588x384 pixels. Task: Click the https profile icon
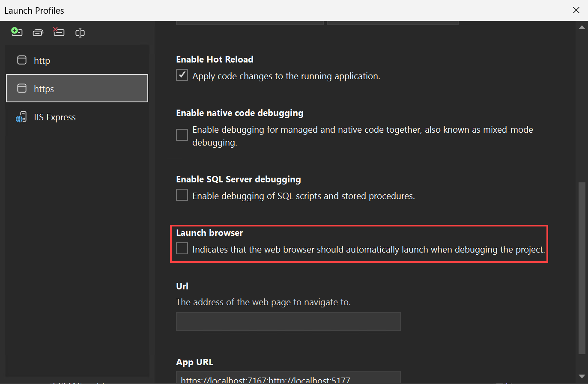point(21,89)
